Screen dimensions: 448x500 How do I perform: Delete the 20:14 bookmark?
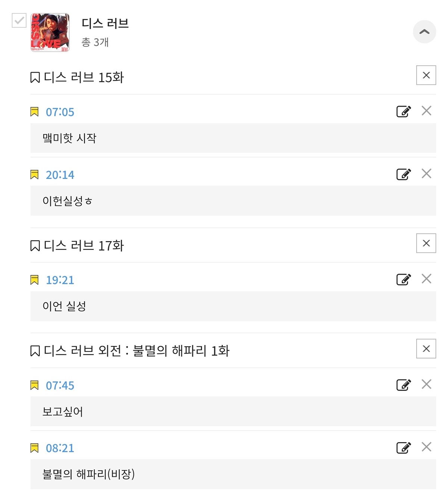click(426, 174)
